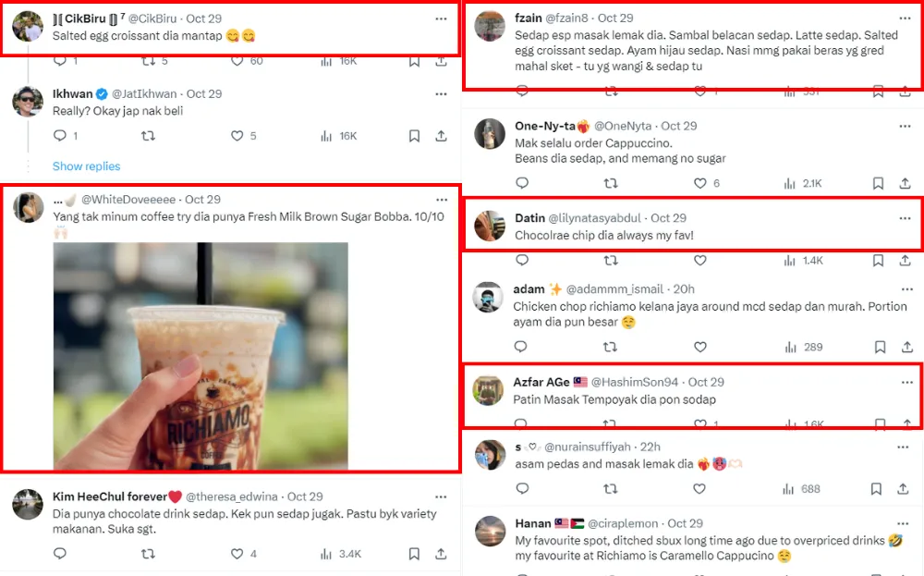Viewport: 924px width, 576px height.
Task: Reply to Kim HeeChul forever's tweet
Action: pyautogui.click(x=60, y=554)
